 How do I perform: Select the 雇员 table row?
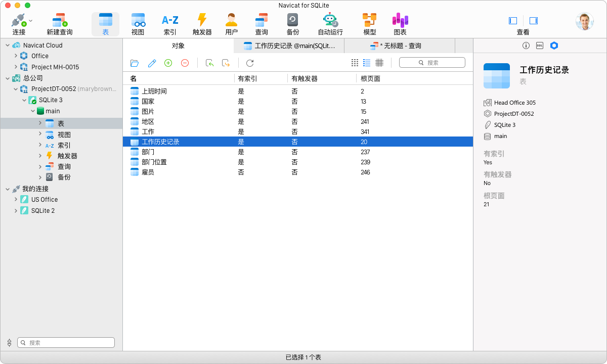coord(298,172)
